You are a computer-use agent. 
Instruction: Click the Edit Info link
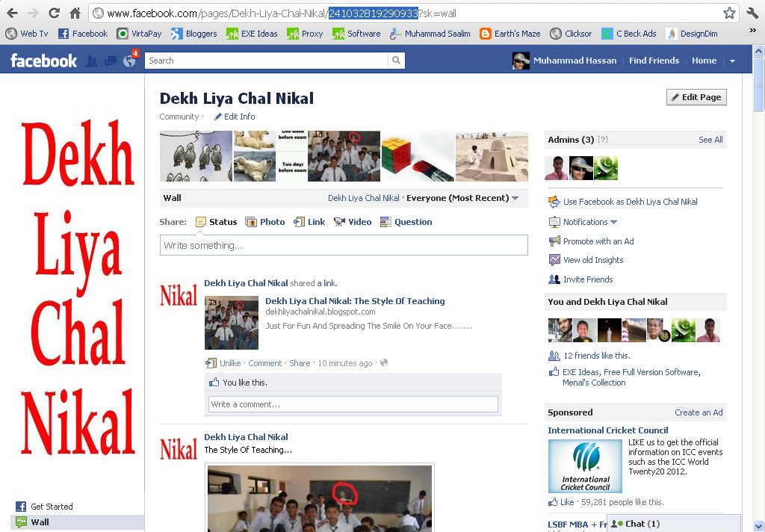[235, 117]
